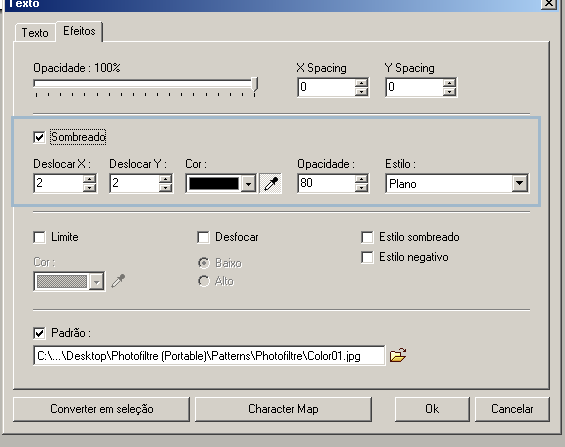The height and width of the screenshot is (447, 565).
Task: Increase shadow Opacidade value
Action: (361, 179)
